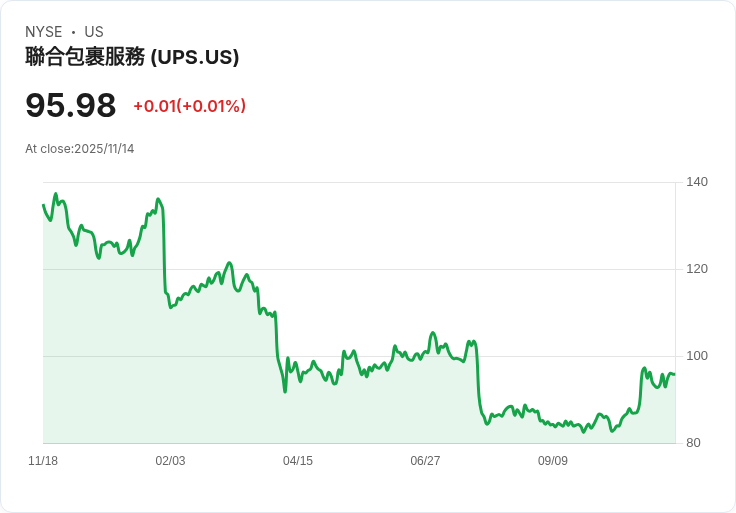Click the horizontal x-axis baseline of the chart
The width and height of the screenshot is (736, 513).
pyautogui.click(x=359, y=443)
